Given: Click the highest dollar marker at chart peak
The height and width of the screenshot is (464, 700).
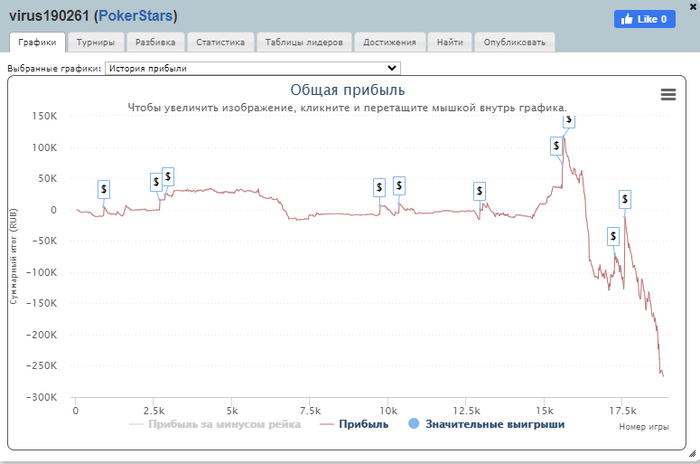Looking at the screenshot, I should 569,120.
